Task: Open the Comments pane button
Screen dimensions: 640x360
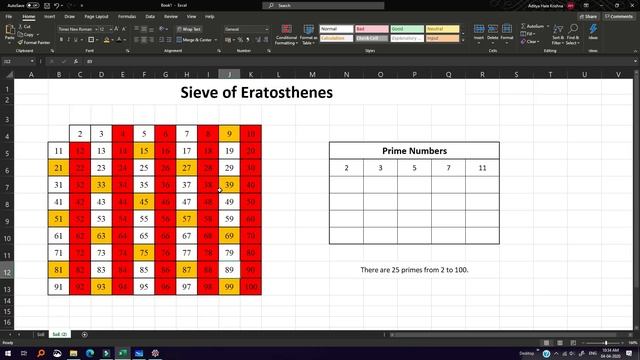Action: pyautogui.click(x=619, y=17)
